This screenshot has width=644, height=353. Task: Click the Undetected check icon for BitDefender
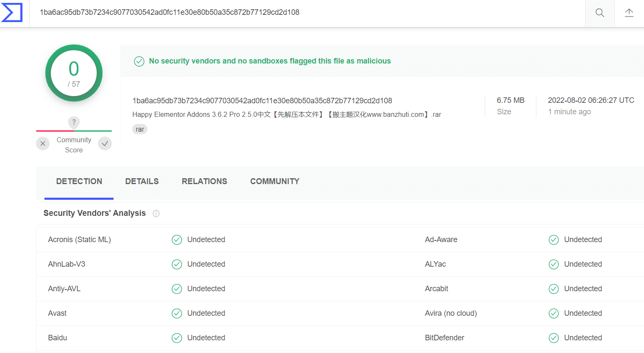click(554, 338)
